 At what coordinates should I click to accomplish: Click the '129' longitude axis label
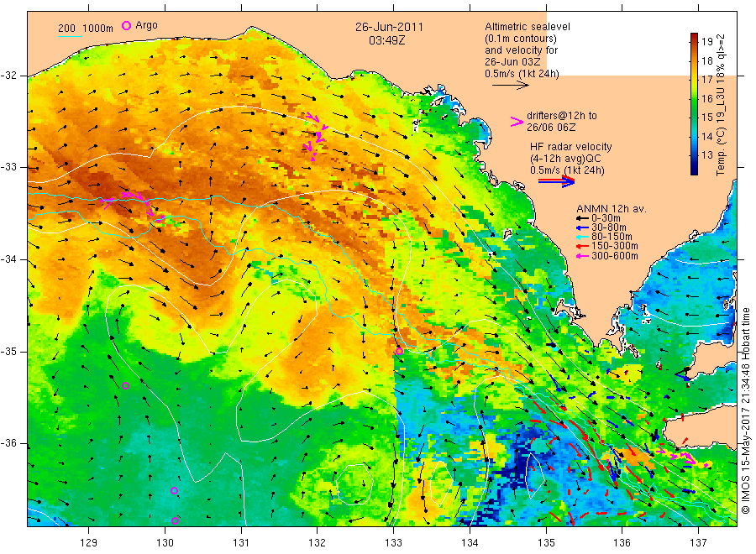(x=89, y=543)
